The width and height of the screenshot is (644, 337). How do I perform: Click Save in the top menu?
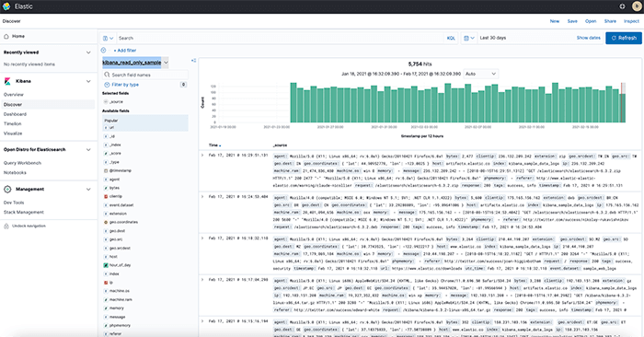click(572, 21)
